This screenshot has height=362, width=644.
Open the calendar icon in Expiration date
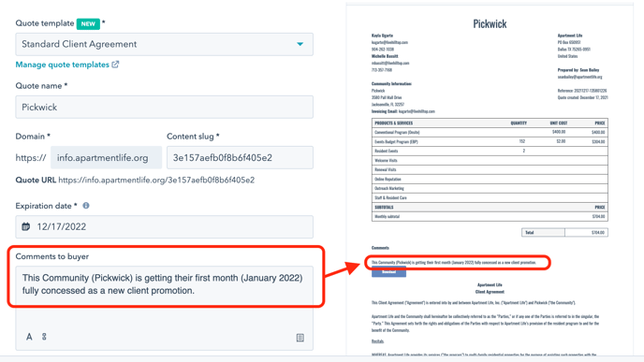(26, 226)
